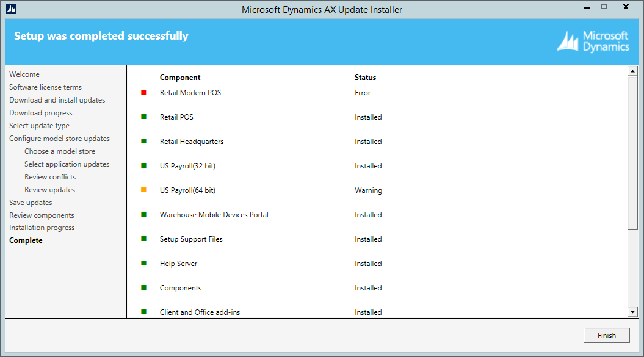Click the Help Server component name
This screenshot has height=357, width=644.
(179, 264)
